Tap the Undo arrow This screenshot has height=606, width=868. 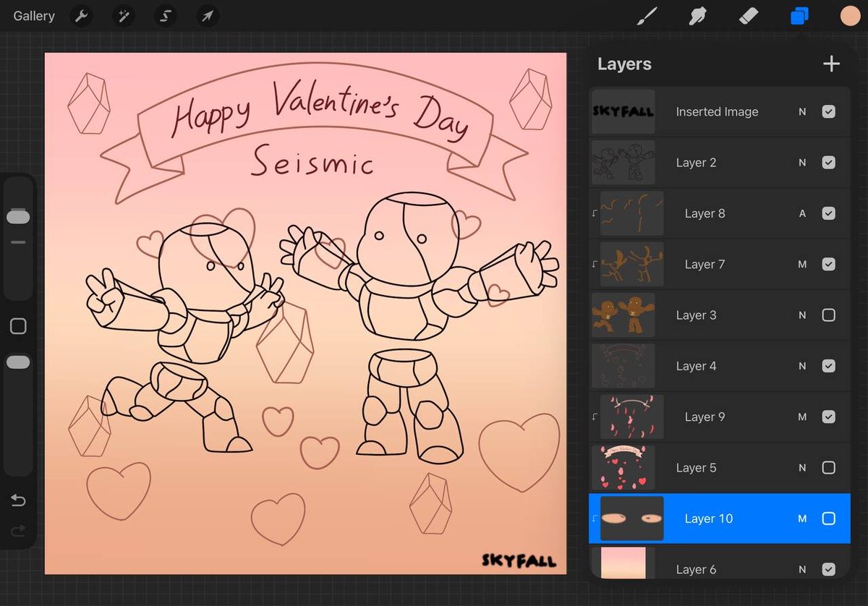point(18,500)
